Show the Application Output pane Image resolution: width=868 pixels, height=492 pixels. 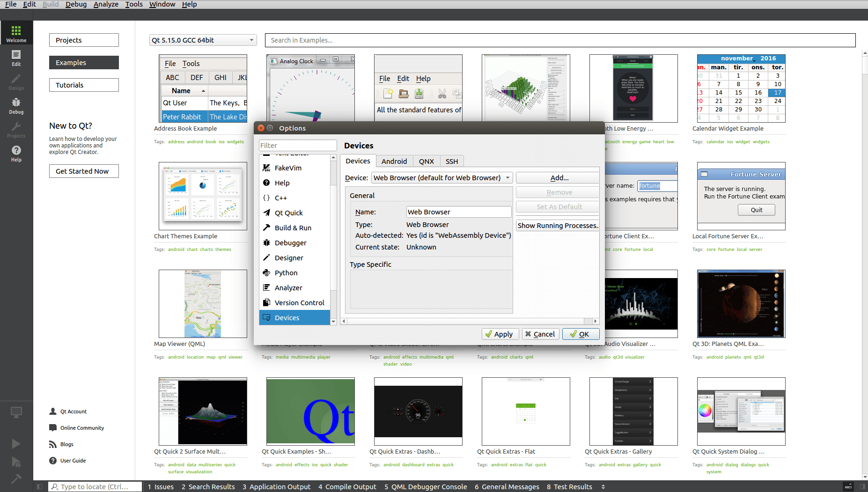[x=276, y=487]
